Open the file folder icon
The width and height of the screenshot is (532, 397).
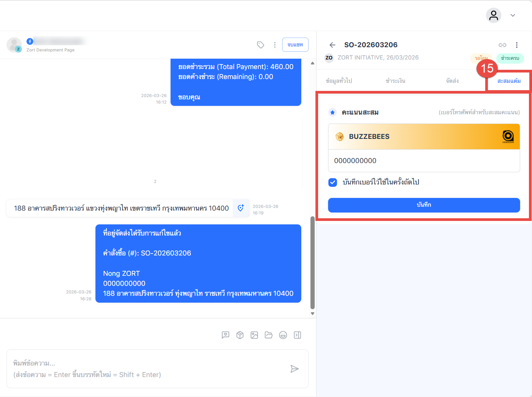pyautogui.click(x=269, y=335)
